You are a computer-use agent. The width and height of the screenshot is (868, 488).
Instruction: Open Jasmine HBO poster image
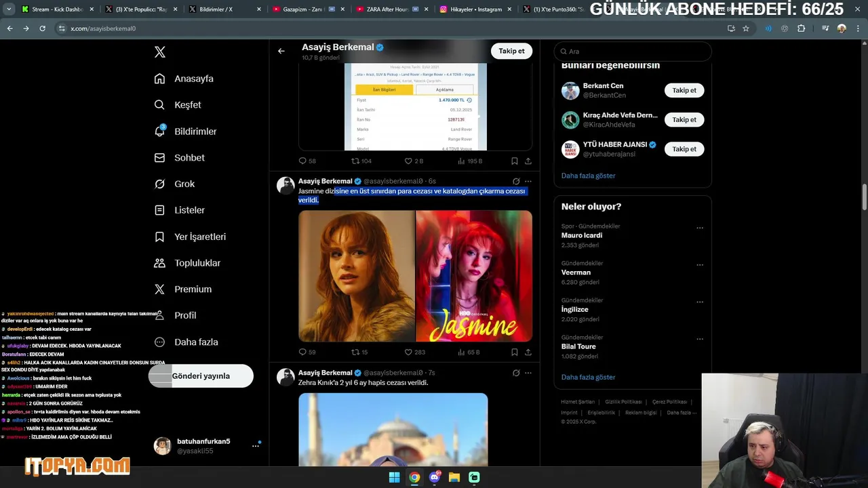474,276
